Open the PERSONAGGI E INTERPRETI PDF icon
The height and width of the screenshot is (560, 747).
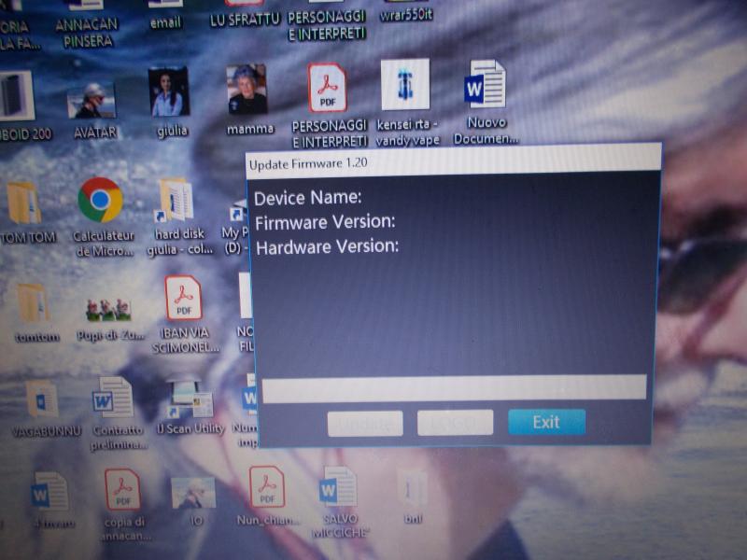[327, 88]
